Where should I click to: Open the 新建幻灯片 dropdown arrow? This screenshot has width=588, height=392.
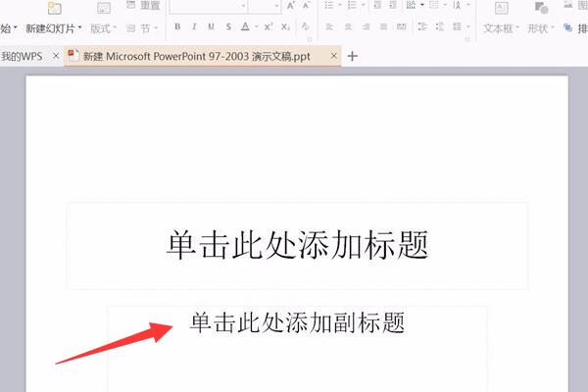[80, 27]
